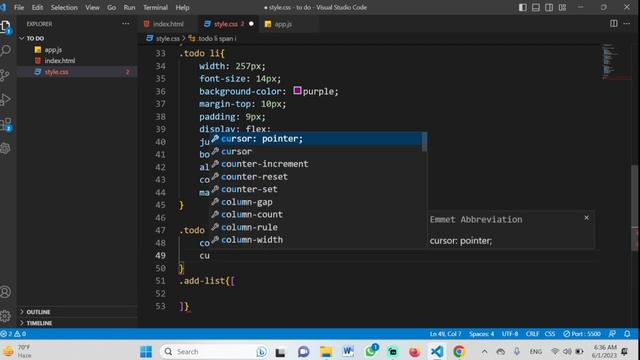Click CRLF end-of-line setting

[532, 334]
